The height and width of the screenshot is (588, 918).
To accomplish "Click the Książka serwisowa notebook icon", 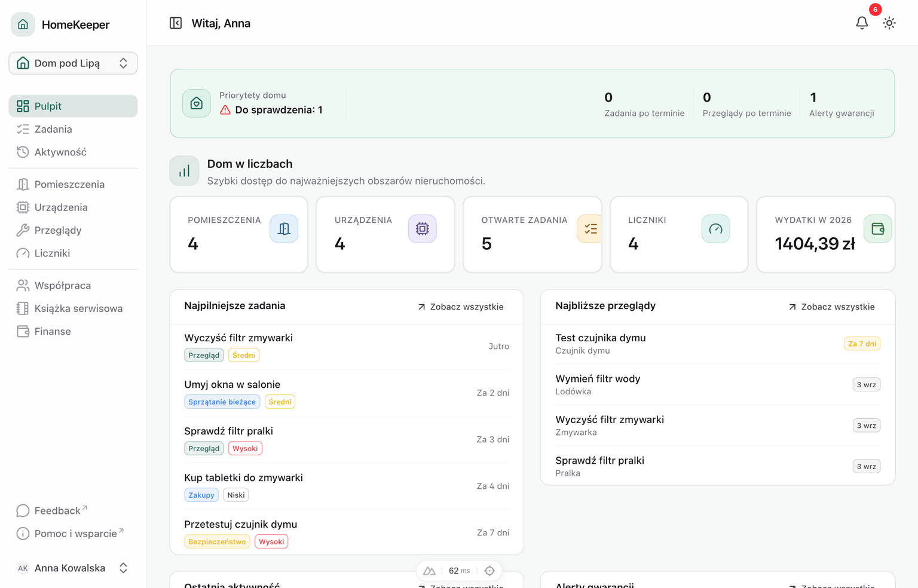I will click(x=23, y=308).
